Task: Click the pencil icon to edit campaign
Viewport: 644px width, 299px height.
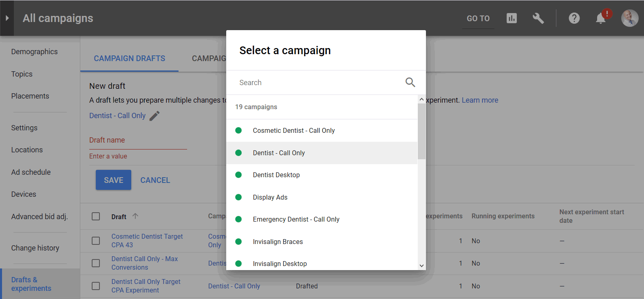Action: [154, 116]
